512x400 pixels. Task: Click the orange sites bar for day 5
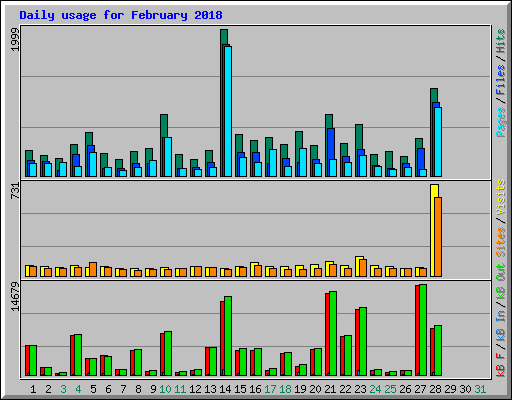(x=93, y=269)
